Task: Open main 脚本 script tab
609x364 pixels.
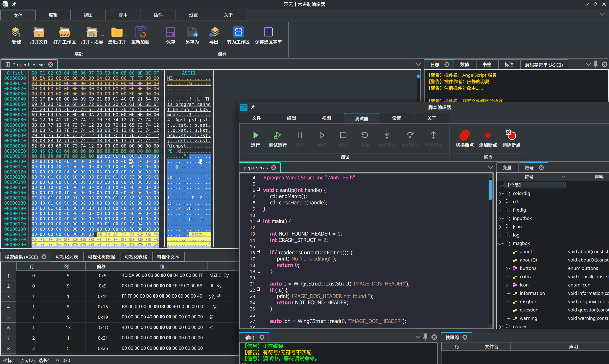Action: pyautogui.click(x=123, y=15)
